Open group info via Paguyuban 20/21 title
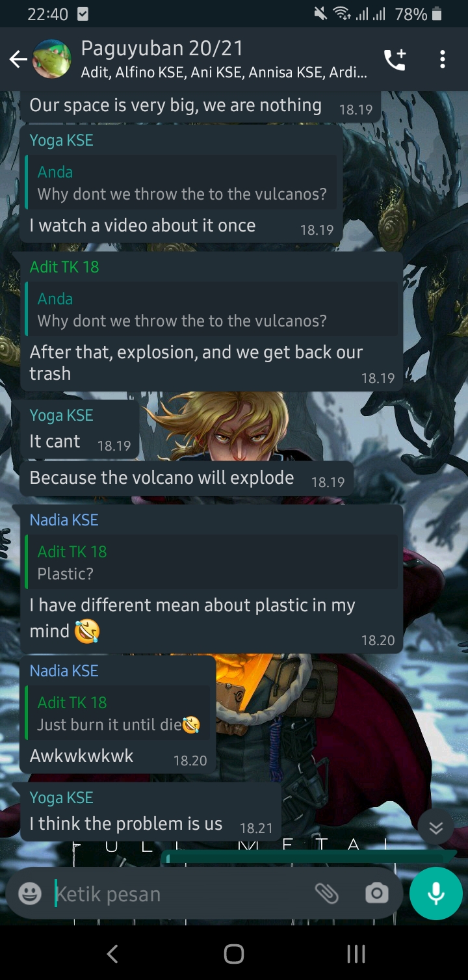This screenshot has height=980, width=468. [x=162, y=48]
